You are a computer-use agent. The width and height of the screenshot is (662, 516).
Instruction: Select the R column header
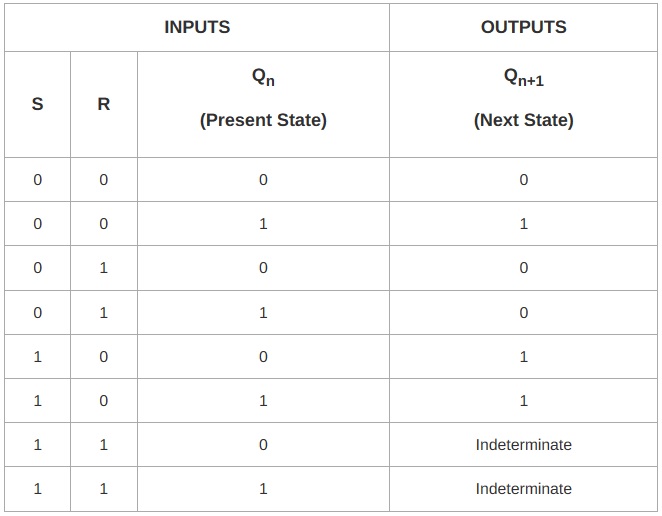pos(104,104)
